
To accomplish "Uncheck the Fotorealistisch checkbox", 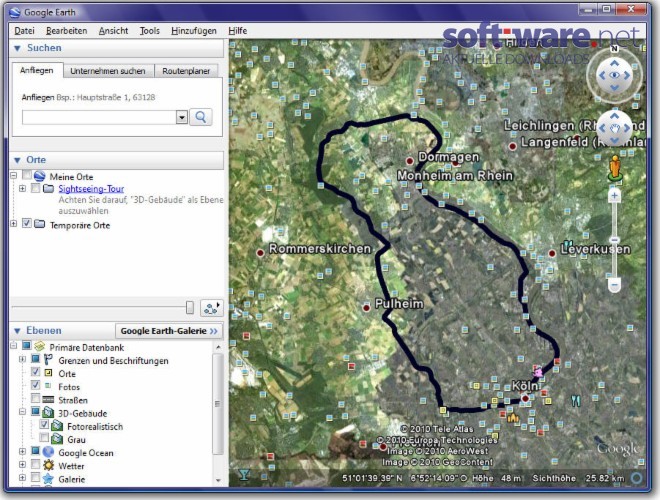I will click(44, 425).
